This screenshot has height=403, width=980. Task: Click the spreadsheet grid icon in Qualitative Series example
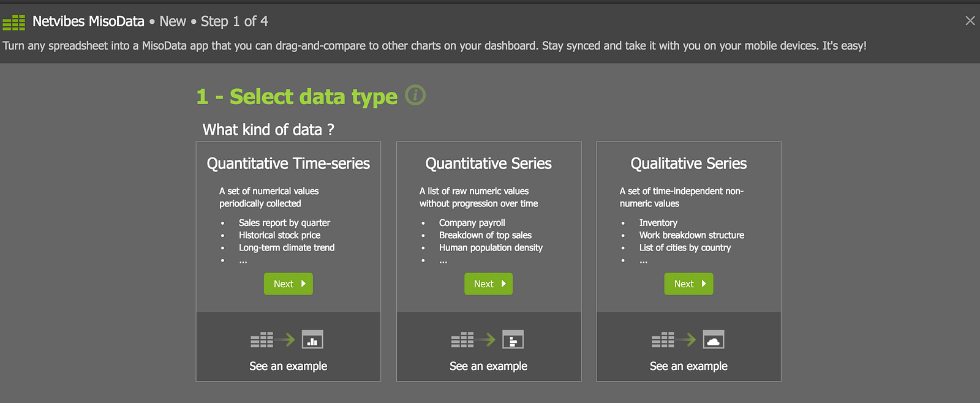point(663,339)
